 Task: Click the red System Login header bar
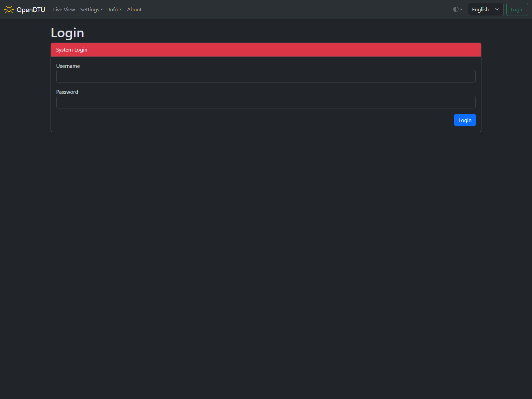266,50
